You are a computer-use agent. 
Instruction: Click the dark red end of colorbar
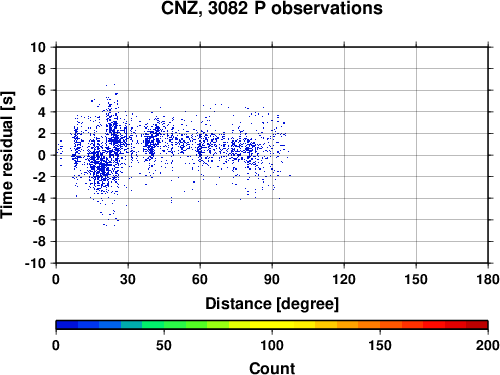(477, 325)
